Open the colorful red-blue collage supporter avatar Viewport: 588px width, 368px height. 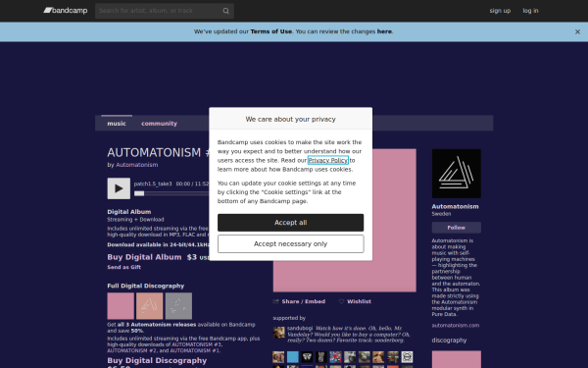tap(335, 357)
